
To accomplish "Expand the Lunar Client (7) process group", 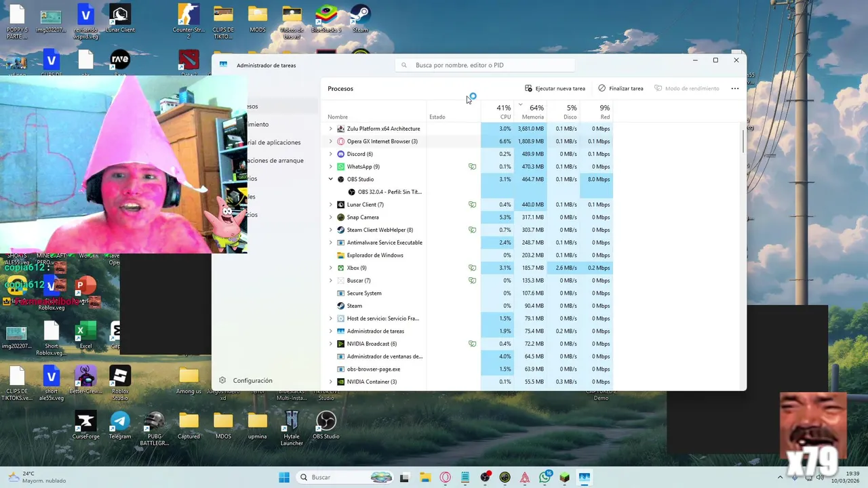I will click(331, 205).
